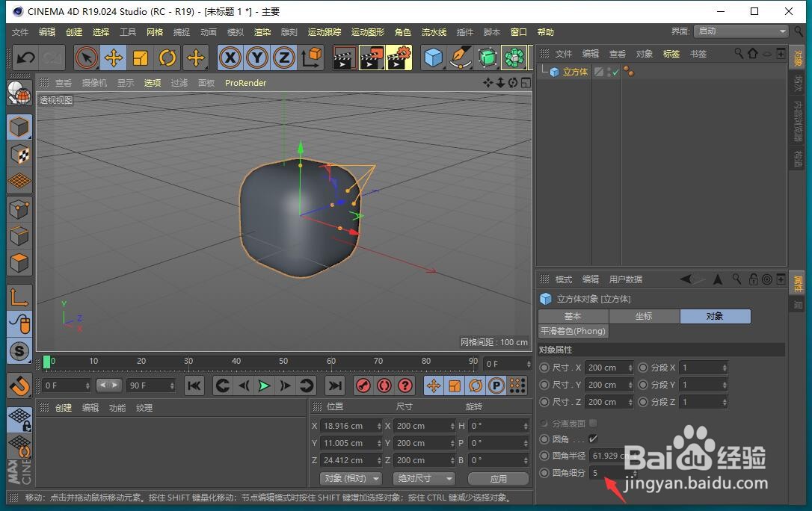Switch to the 坐标 tab in attributes
812x511 pixels.
(644, 316)
